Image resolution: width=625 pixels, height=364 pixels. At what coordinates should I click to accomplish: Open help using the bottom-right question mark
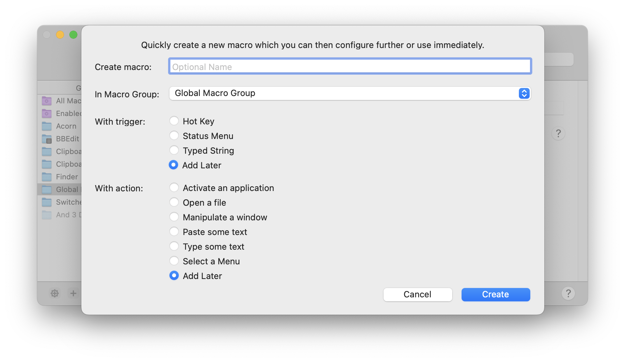click(568, 293)
